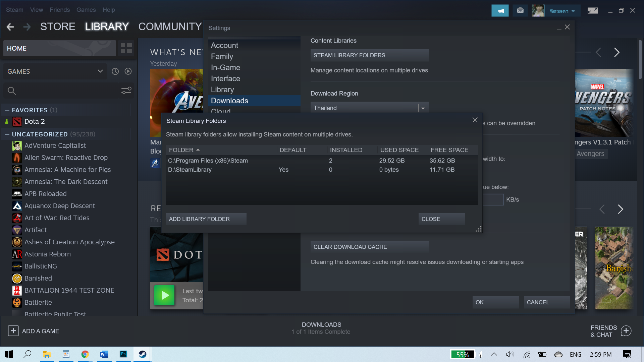This screenshot has height=362, width=644.
Task: Open Friends & Chat plus icon
Action: point(626,331)
